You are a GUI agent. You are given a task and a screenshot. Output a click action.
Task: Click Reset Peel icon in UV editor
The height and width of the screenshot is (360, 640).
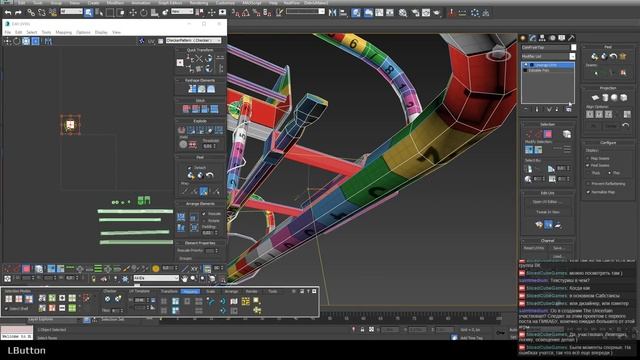pyautogui.click(x=210, y=176)
